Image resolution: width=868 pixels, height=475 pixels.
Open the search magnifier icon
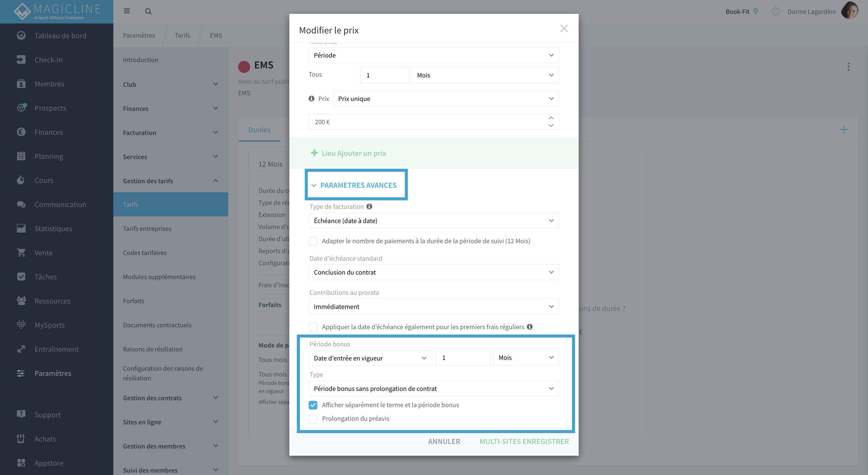[148, 11]
